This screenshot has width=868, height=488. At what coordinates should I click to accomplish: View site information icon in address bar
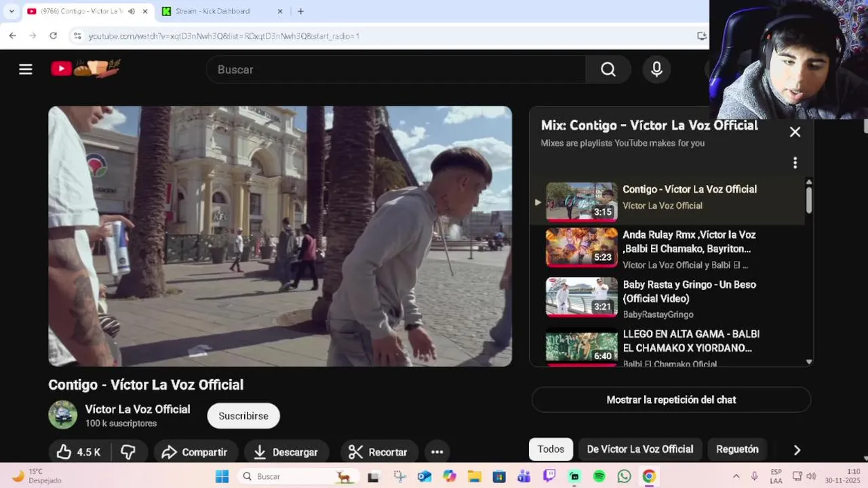(77, 36)
